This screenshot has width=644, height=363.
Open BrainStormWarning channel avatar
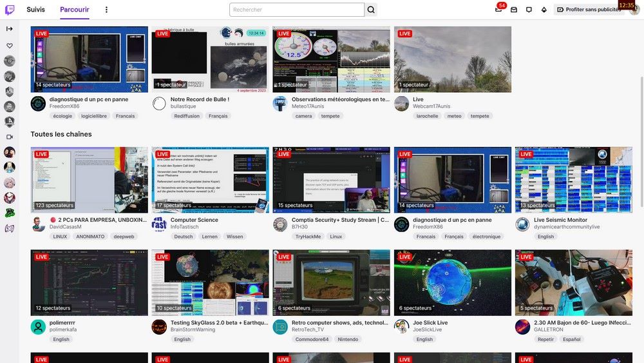tap(159, 327)
